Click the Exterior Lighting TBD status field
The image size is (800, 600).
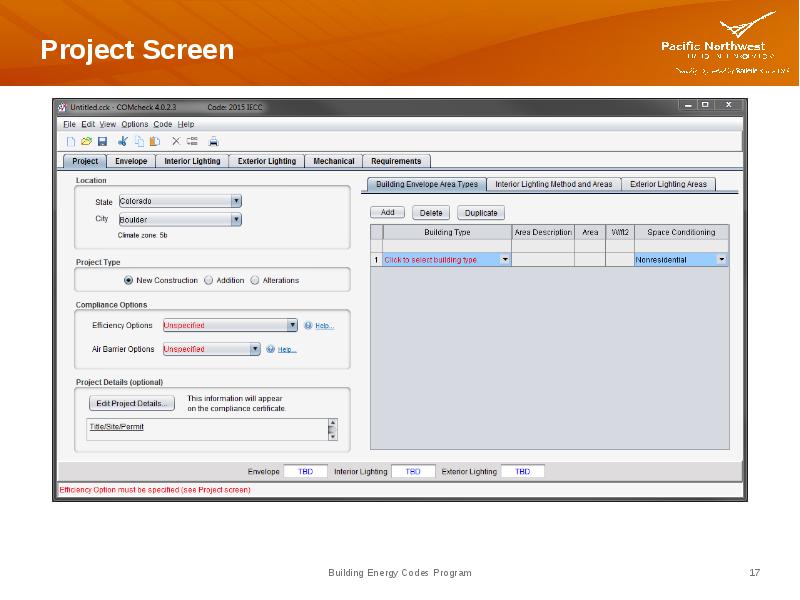click(x=523, y=471)
